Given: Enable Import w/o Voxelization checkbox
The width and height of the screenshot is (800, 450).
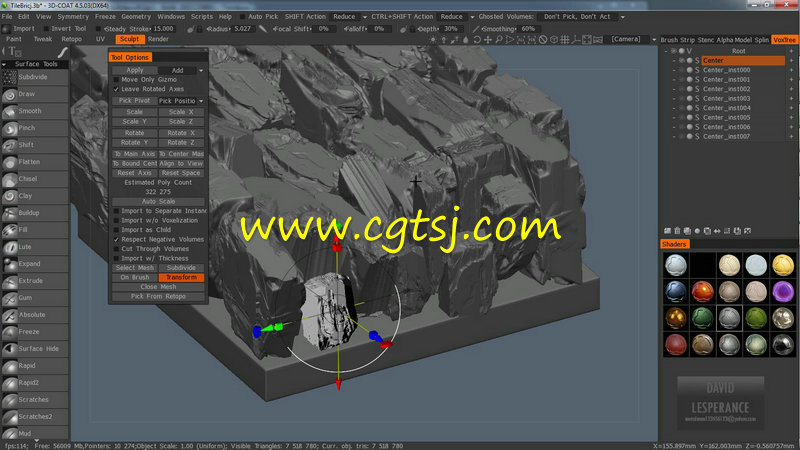Looking at the screenshot, I should pyautogui.click(x=116, y=220).
